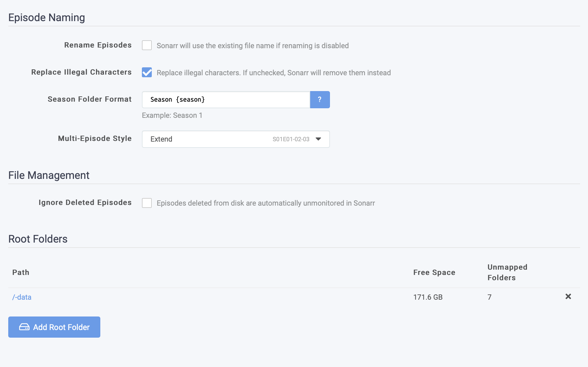The width and height of the screenshot is (588, 367).
Task: Enable the Rename Episodes checkbox
Action: click(147, 45)
